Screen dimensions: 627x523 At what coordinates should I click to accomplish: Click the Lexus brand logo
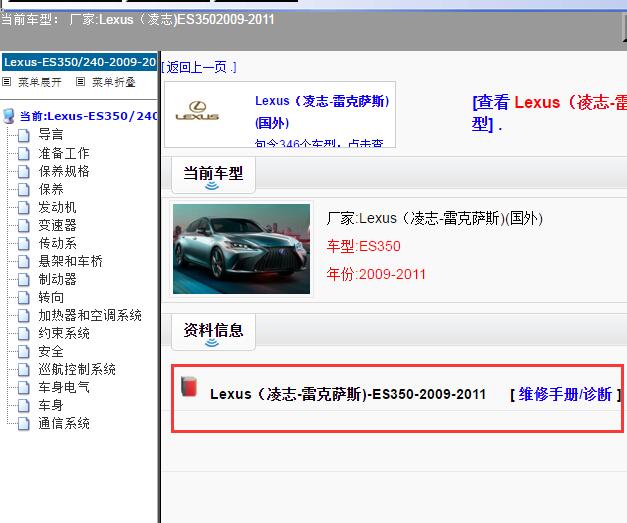pyautogui.click(x=197, y=111)
